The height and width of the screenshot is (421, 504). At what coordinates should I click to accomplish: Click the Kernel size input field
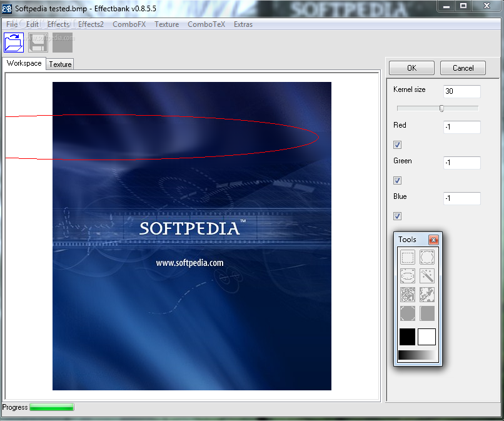(462, 91)
